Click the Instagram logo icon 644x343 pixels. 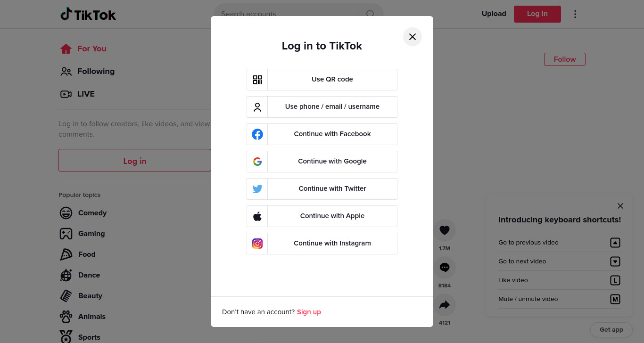coord(257,244)
